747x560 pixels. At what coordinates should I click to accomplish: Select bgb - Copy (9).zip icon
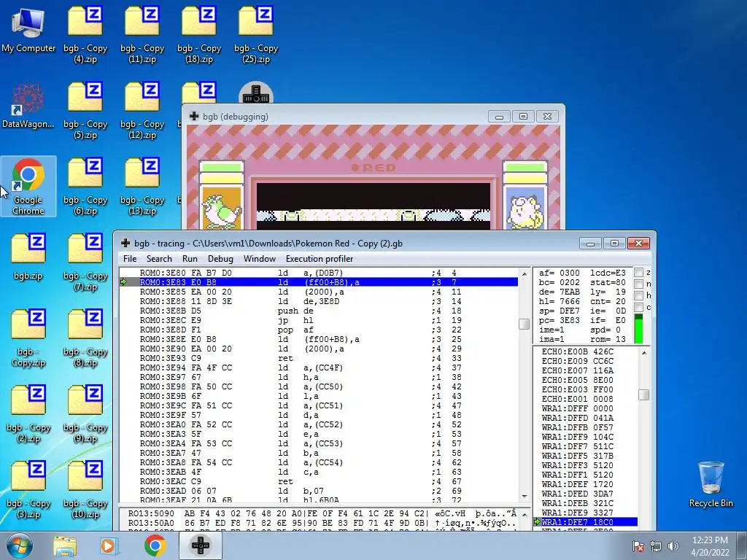click(x=85, y=414)
